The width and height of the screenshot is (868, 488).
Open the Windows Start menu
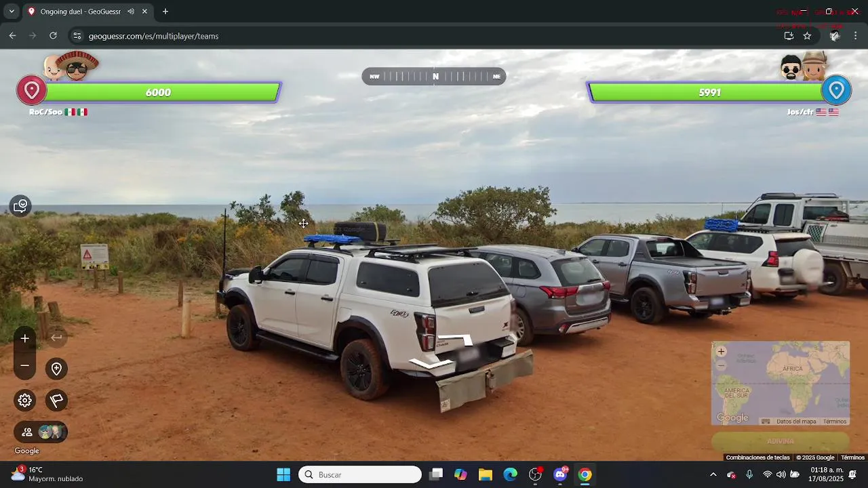[x=283, y=474]
